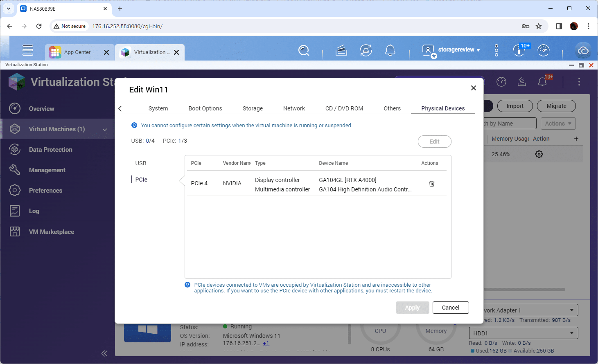598x364 pixels.
Task: Close the App Center QTS tab
Action: pos(106,52)
